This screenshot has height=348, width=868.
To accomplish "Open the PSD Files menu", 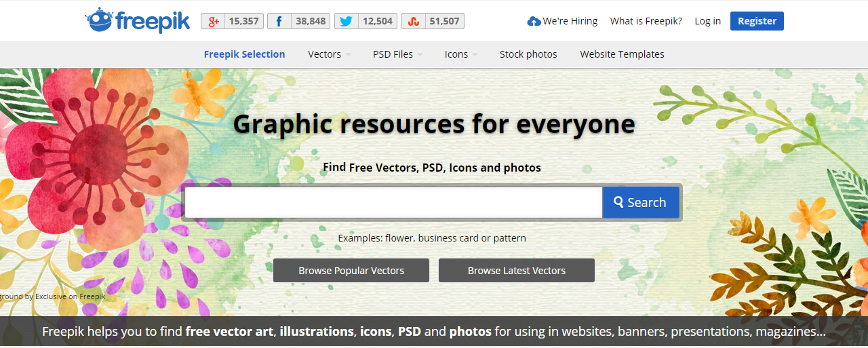I will click(393, 54).
